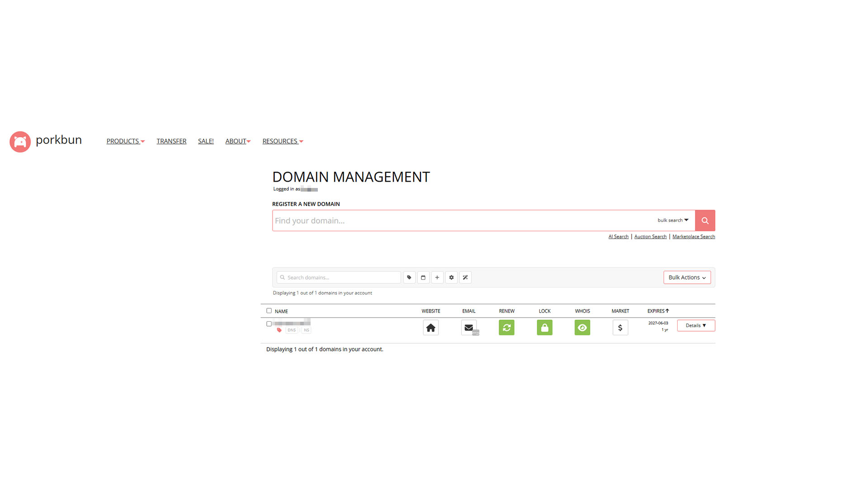Check the select-all checkbox next to NAME
This screenshot has width=868, height=488.
point(269,311)
